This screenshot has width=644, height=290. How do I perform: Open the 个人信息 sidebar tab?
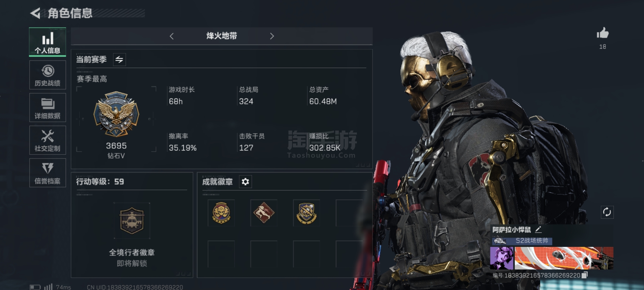(47, 42)
